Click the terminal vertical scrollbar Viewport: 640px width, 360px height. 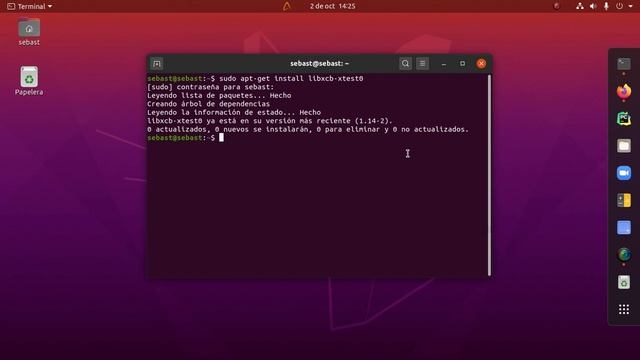(x=489, y=175)
